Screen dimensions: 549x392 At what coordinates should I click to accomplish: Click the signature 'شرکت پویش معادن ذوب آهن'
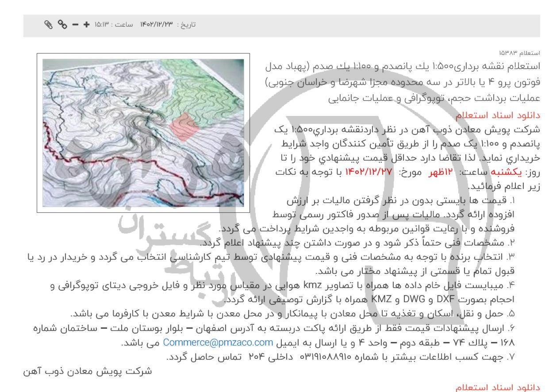click(x=88, y=371)
